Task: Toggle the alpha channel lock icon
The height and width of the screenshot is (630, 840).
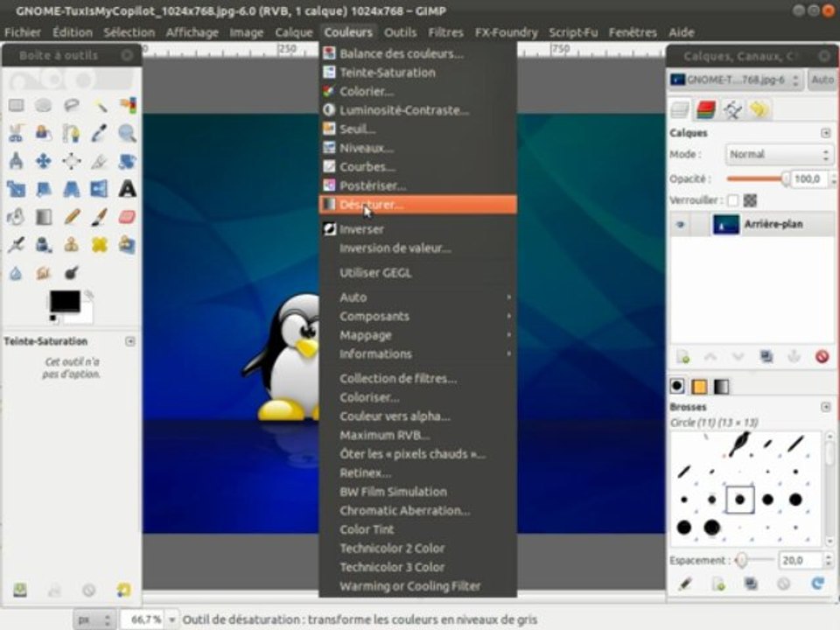Action: coord(750,200)
